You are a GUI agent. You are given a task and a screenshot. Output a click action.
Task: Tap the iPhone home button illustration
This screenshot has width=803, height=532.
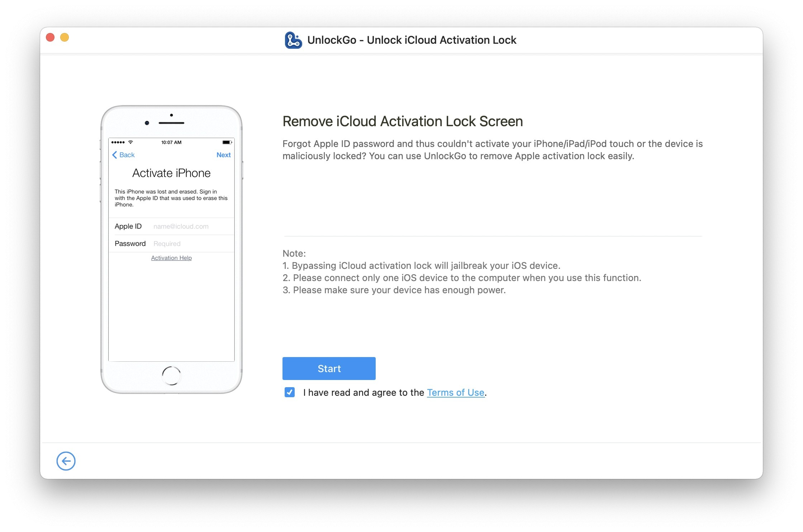(171, 375)
